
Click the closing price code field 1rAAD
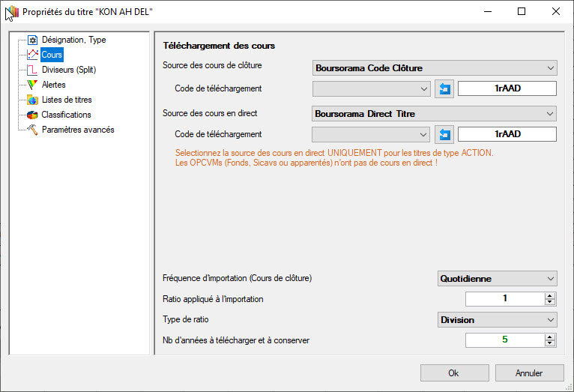pos(507,88)
